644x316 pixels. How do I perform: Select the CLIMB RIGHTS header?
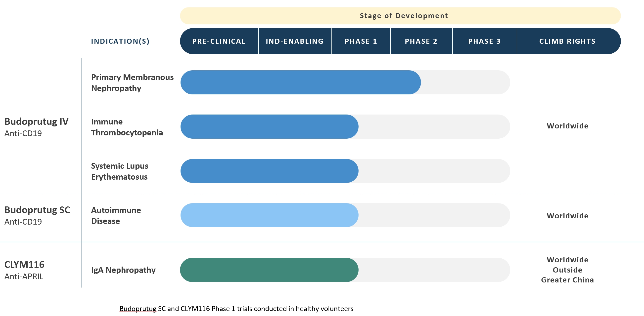[567, 41]
